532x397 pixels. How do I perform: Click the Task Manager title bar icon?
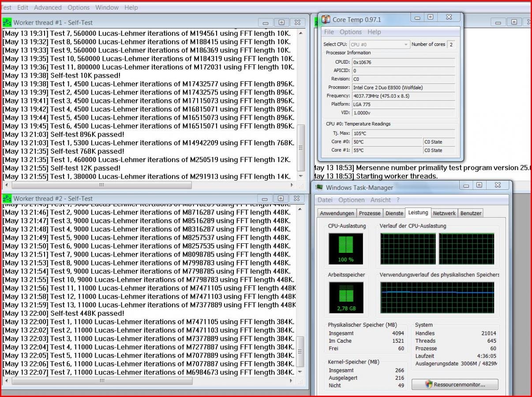[319, 188]
